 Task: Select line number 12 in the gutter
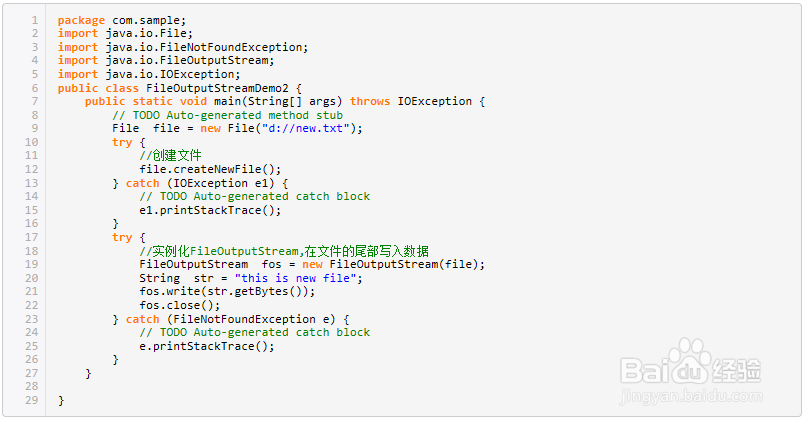(32, 169)
